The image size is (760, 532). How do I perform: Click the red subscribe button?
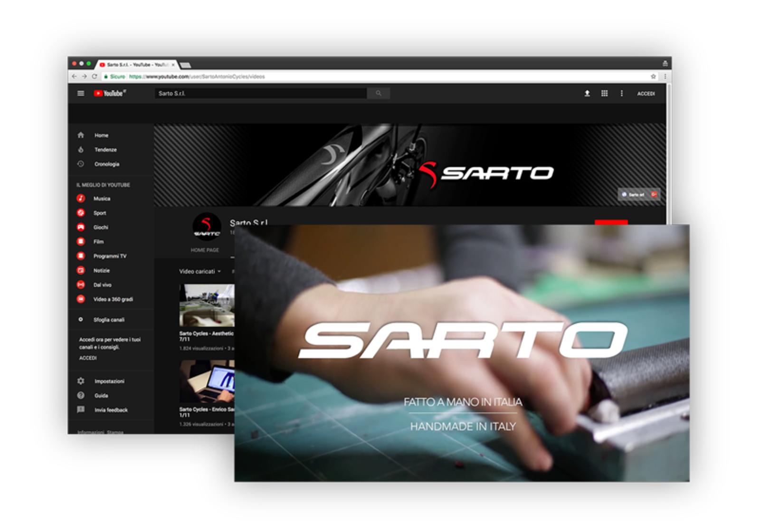(x=611, y=222)
